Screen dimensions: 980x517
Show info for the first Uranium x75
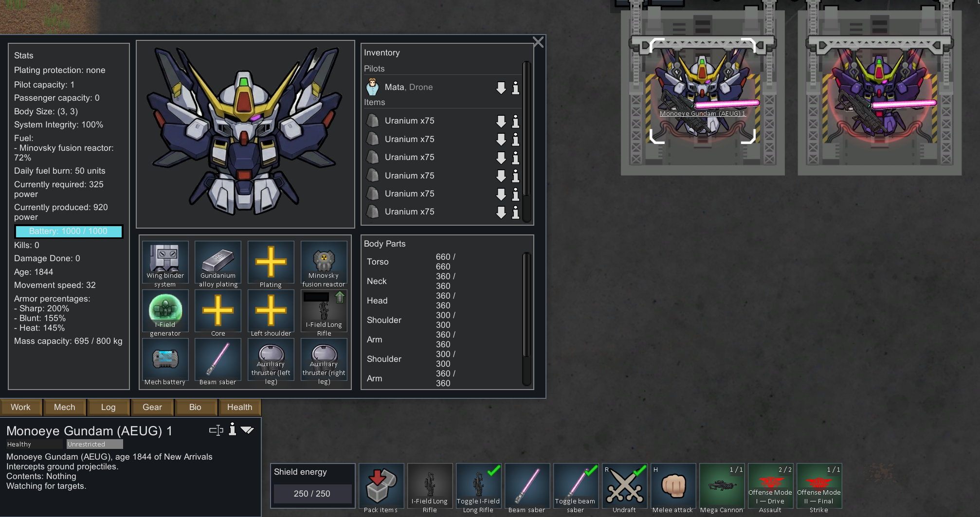516,121
